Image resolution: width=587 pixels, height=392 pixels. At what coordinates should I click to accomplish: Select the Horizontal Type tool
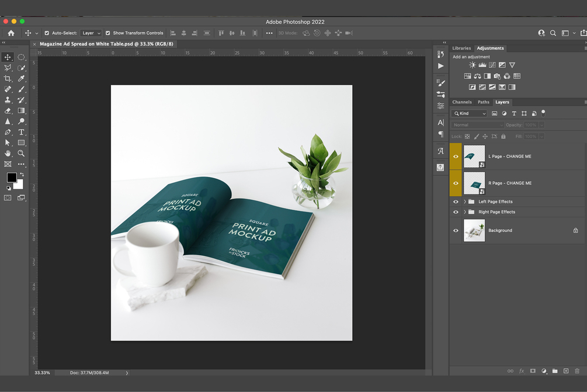coord(22,132)
